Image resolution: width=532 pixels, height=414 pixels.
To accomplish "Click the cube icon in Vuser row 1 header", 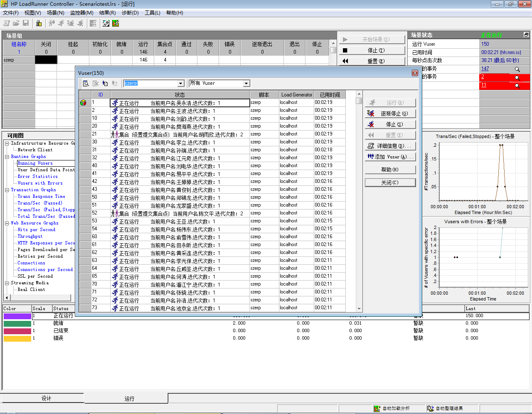I will (83, 103).
